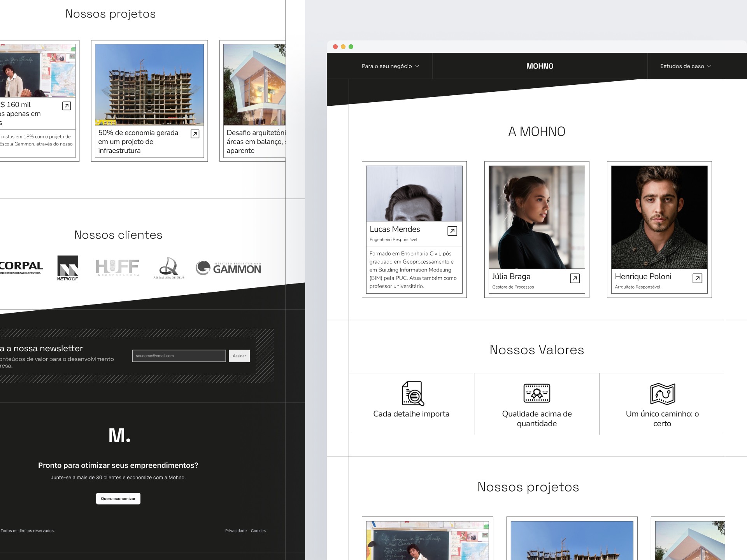Click the Netro DF client logo
The image size is (747, 560).
68,268
